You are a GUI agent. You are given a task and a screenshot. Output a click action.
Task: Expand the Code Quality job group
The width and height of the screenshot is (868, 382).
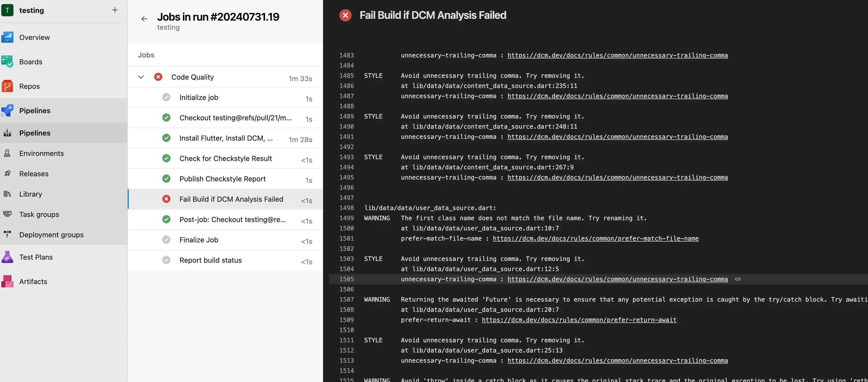[141, 77]
